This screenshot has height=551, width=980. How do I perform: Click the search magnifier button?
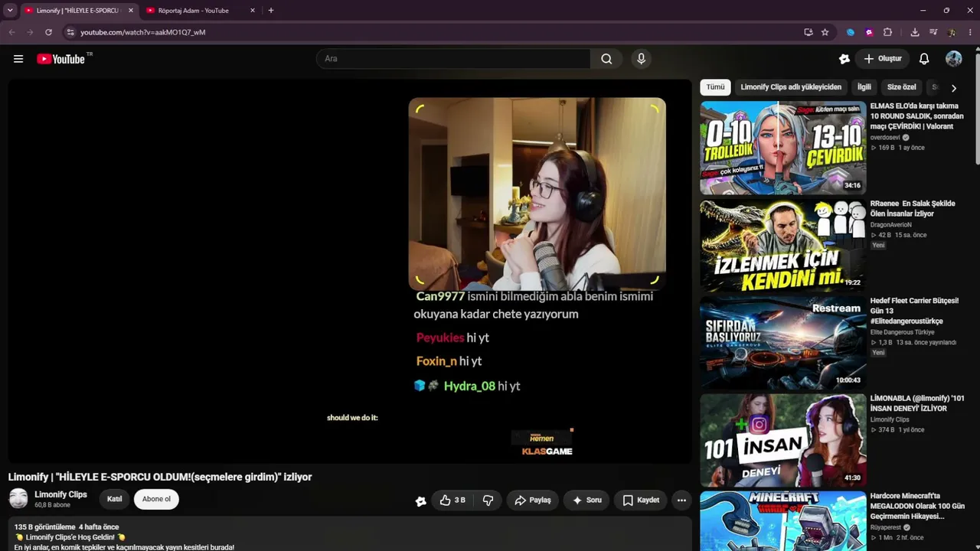(606, 59)
